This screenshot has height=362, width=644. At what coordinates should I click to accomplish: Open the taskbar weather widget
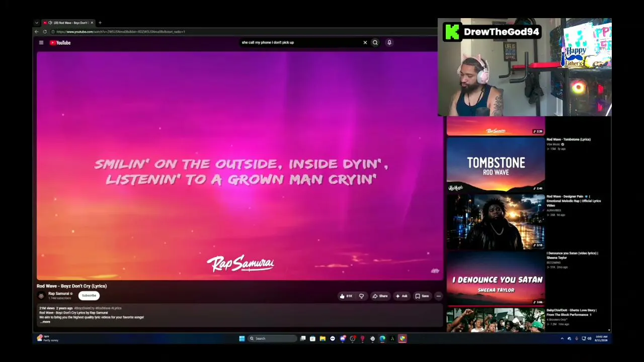[x=48, y=338]
